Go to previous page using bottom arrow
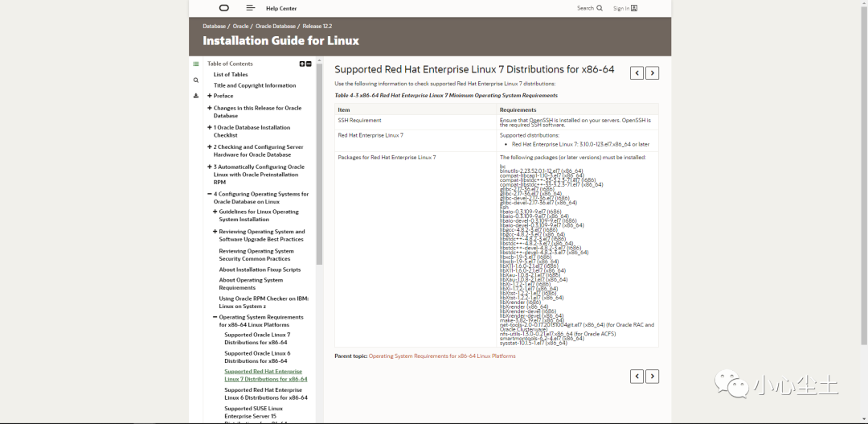 click(637, 377)
